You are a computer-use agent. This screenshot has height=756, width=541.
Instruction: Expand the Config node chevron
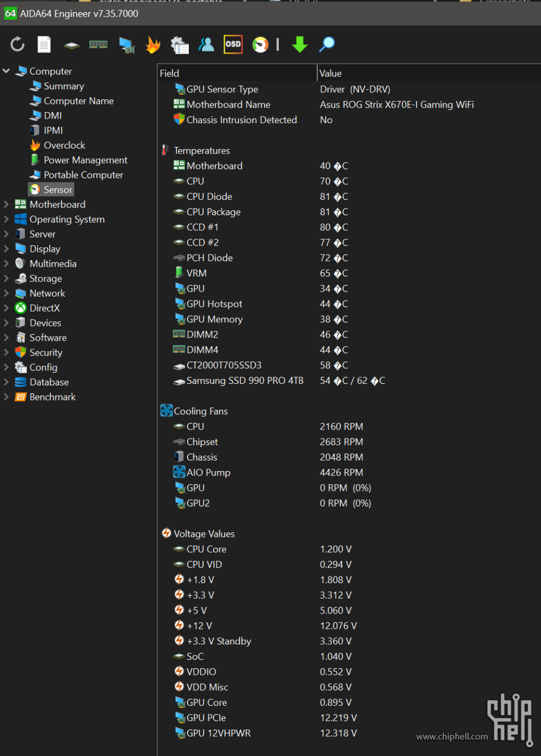tap(7, 367)
